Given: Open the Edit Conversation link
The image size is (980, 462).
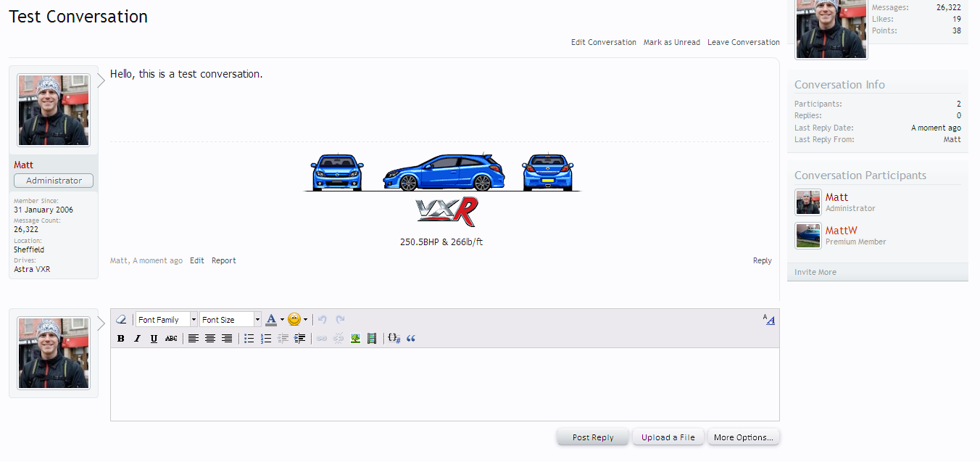Looking at the screenshot, I should click(604, 42).
